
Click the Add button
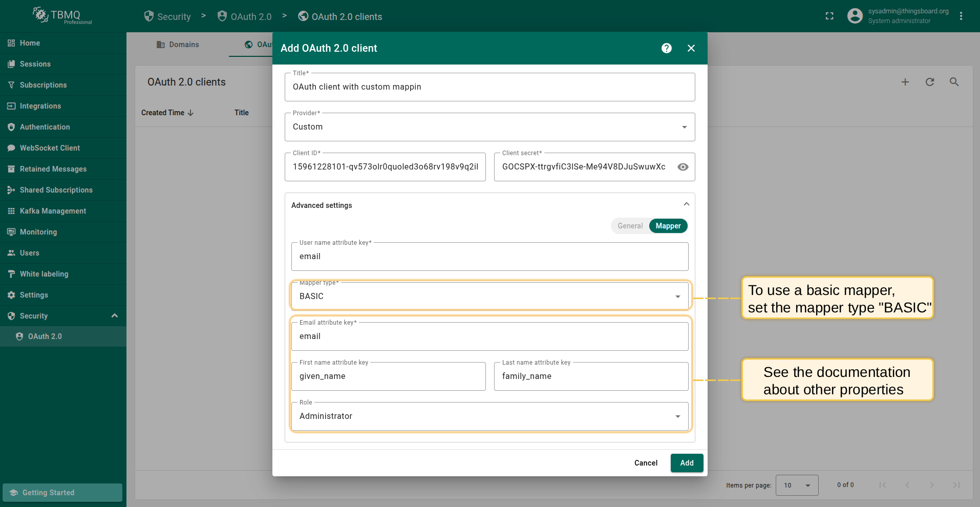pyautogui.click(x=687, y=463)
